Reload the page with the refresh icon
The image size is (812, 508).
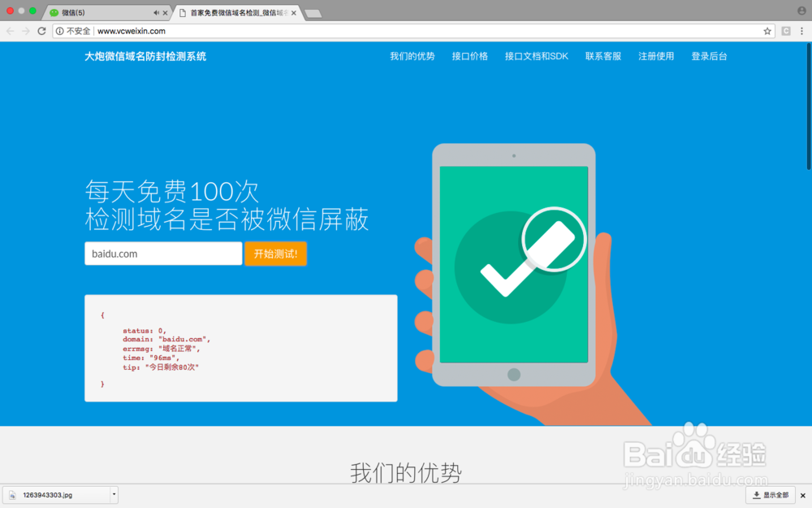42,31
